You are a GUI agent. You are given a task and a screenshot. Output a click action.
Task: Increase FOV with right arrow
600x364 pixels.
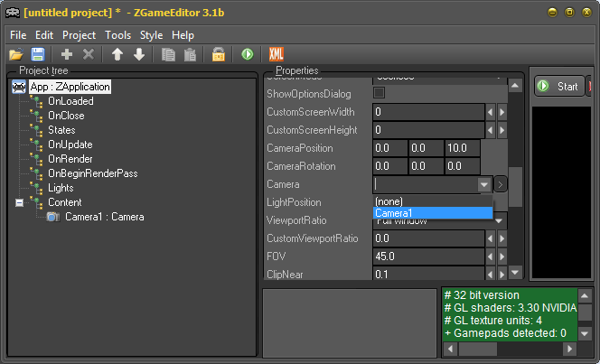click(x=502, y=257)
